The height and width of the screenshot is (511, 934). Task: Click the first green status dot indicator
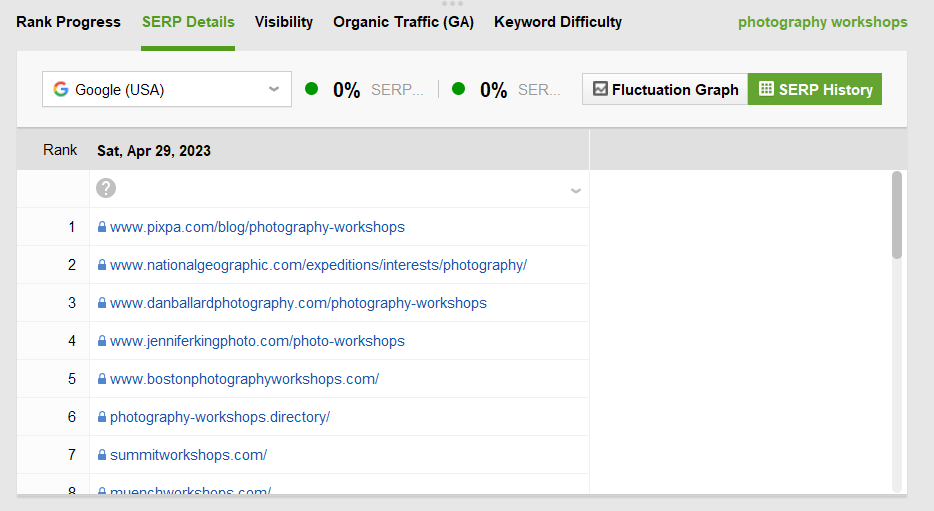pos(311,89)
